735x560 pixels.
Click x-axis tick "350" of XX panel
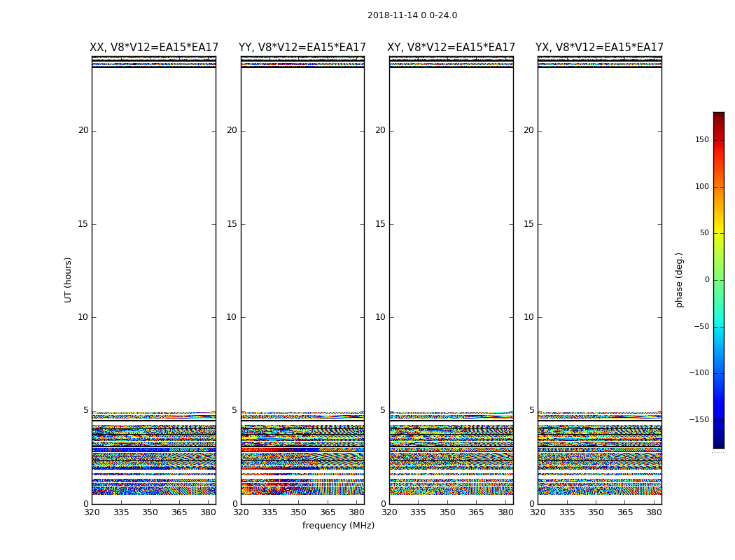pos(150,512)
